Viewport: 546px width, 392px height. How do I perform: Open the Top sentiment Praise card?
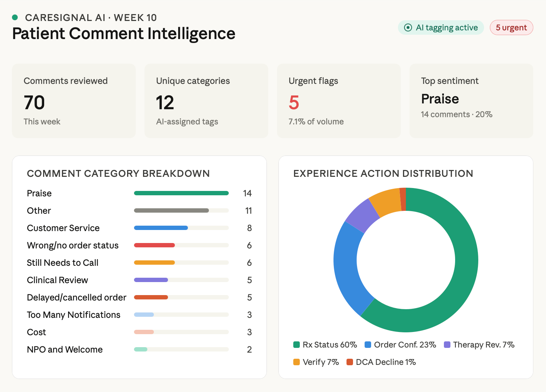(471, 101)
